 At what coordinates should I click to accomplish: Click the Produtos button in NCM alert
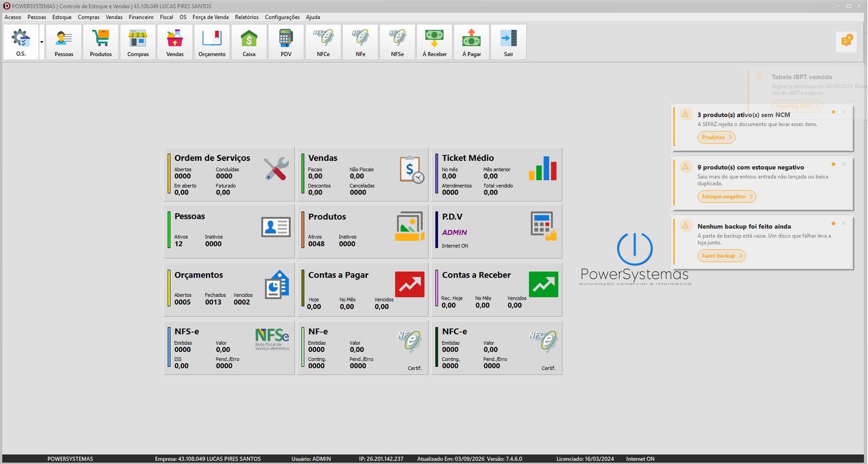coord(717,138)
